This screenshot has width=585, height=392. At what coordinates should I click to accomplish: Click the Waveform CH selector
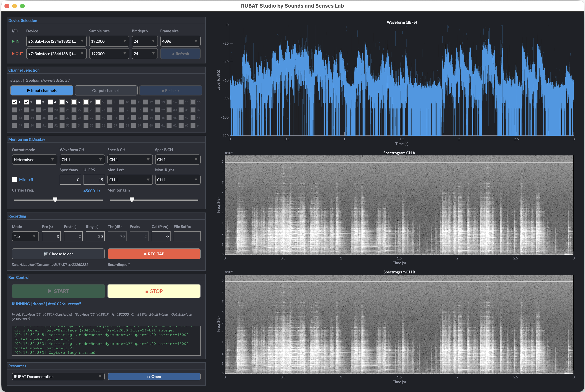[x=82, y=159]
